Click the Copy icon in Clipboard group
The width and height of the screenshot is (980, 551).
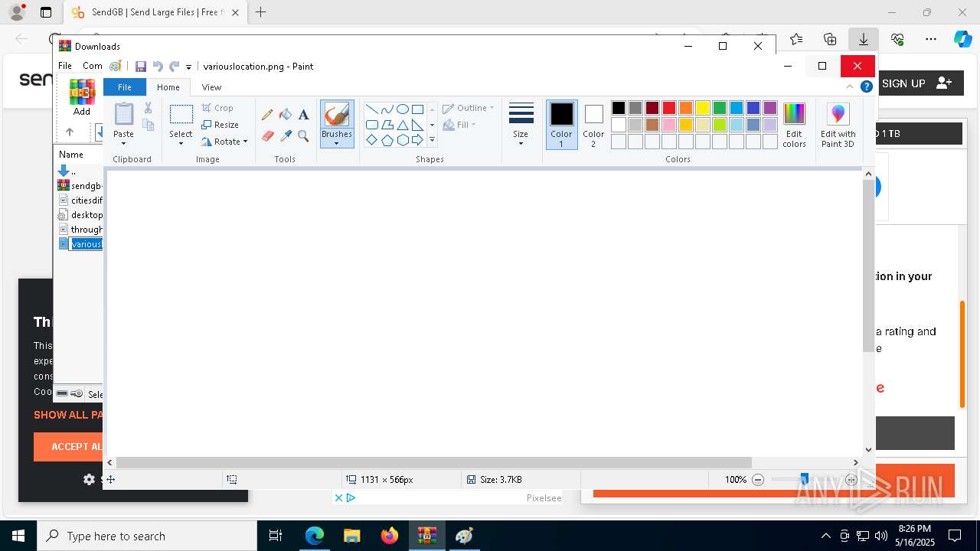[149, 125]
